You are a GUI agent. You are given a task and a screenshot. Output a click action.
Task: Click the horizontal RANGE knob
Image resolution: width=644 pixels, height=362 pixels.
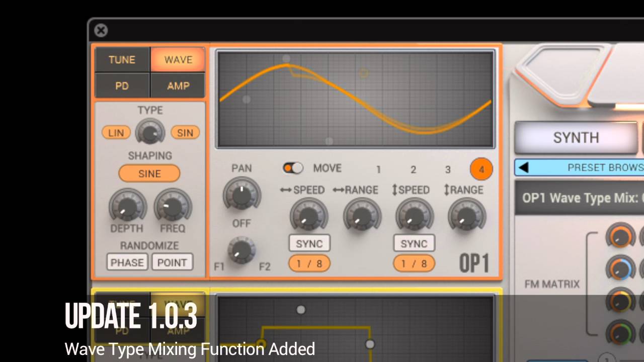click(x=362, y=216)
